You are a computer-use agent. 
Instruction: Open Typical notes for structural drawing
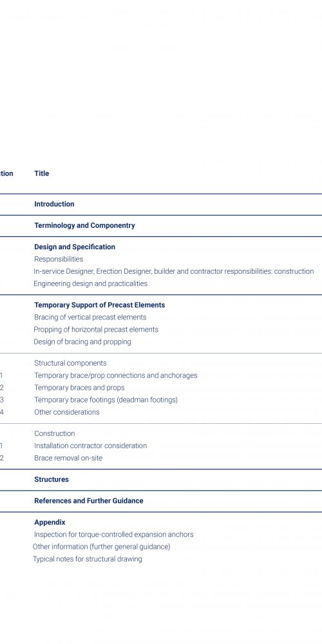(88, 559)
